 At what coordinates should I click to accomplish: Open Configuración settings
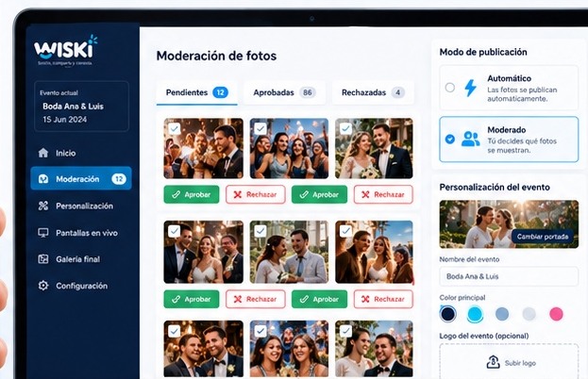81,286
